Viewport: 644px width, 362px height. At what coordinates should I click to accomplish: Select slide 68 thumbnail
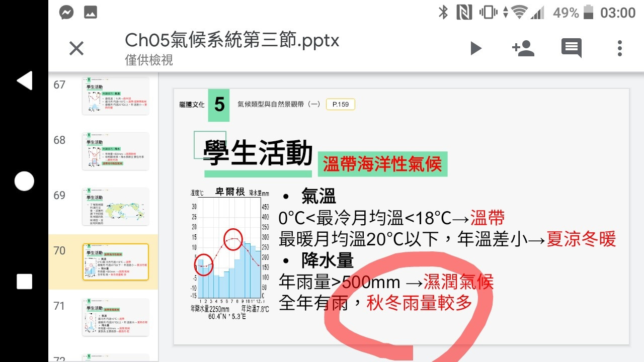116,151
